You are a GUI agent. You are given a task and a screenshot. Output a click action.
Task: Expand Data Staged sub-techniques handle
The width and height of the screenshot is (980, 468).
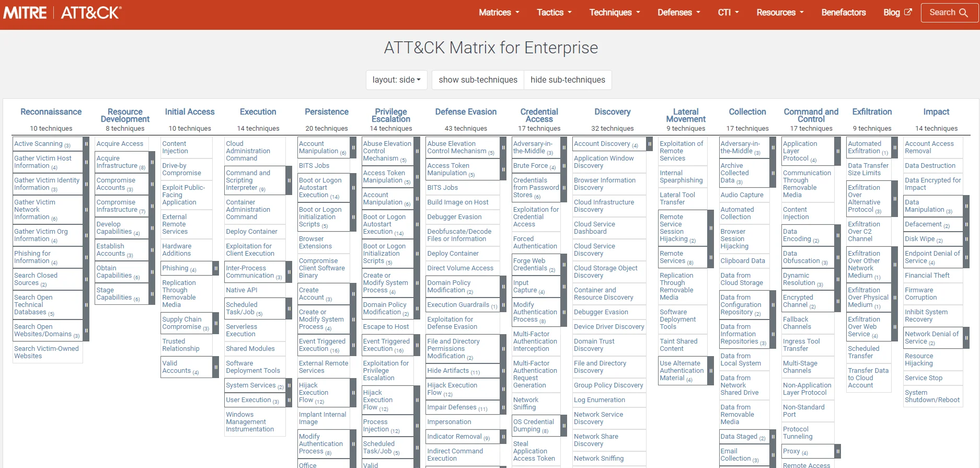pos(773,437)
